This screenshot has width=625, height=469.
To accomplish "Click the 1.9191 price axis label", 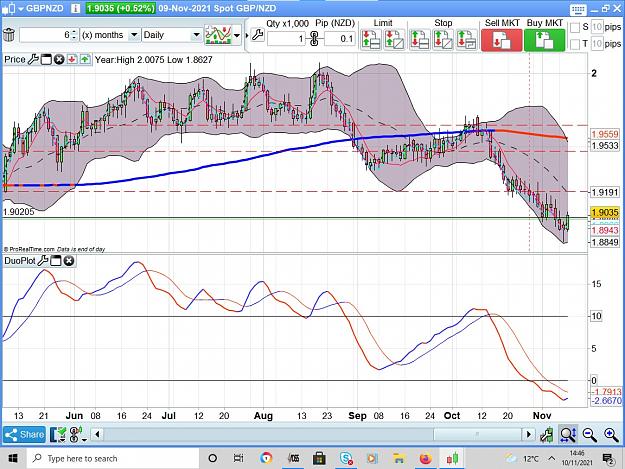I will (605, 192).
